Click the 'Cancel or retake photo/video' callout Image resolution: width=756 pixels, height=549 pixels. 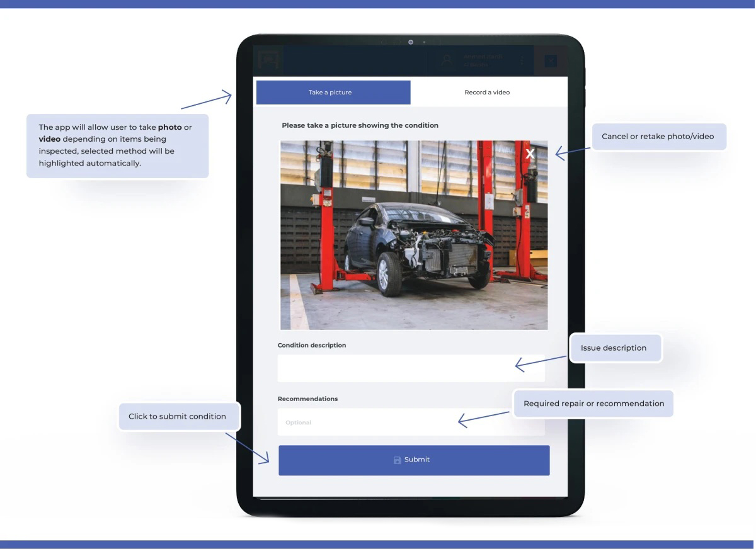pos(658,137)
